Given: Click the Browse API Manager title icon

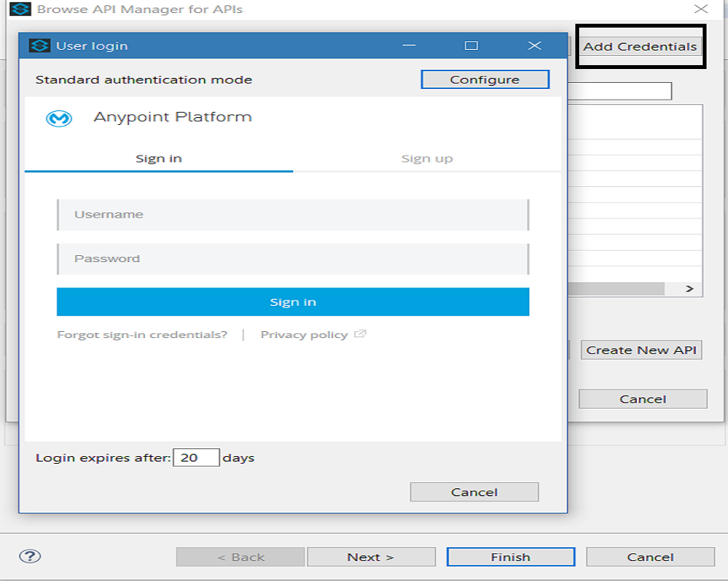Looking at the screenshot, I should pyautogui.click(x=20, y=9).
